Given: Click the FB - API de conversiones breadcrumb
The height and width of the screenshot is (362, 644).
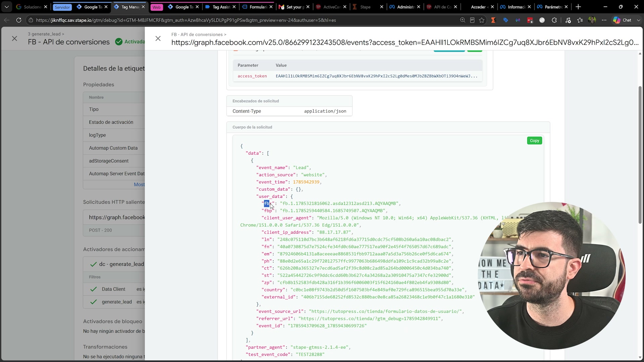Looking at the screenshot, I should pyautogui.click(x=197, y=35).
